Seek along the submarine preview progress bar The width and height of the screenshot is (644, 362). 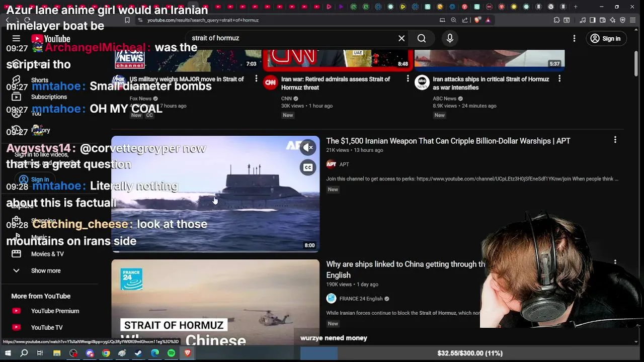click(215, 251)
